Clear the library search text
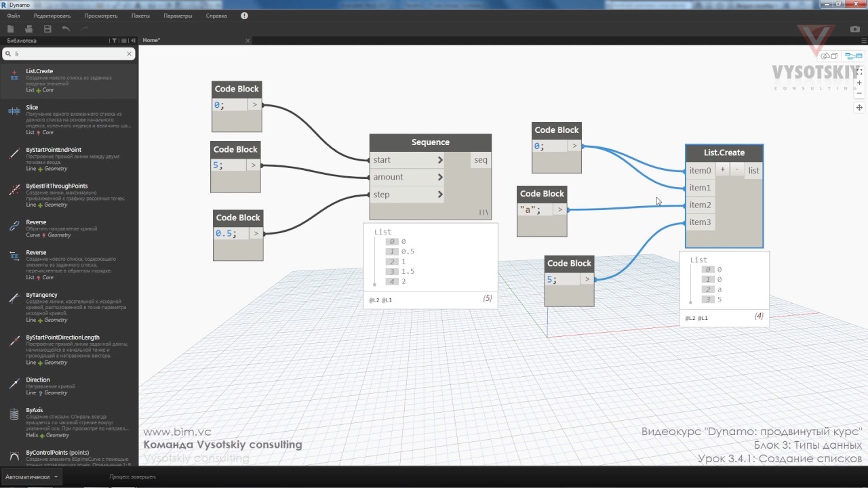 tap(130, 54)
